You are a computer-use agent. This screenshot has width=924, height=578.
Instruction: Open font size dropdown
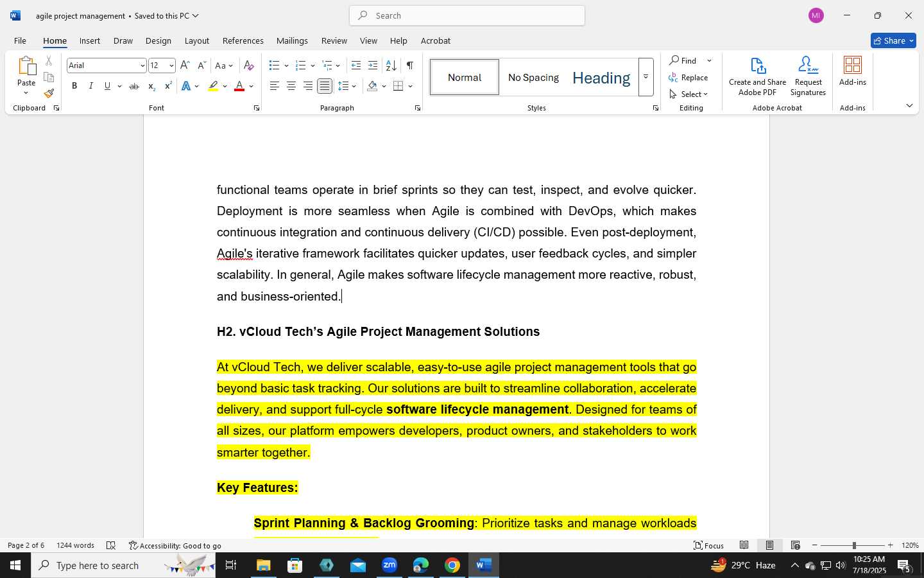pyautogui.click(x=171, y=66)
